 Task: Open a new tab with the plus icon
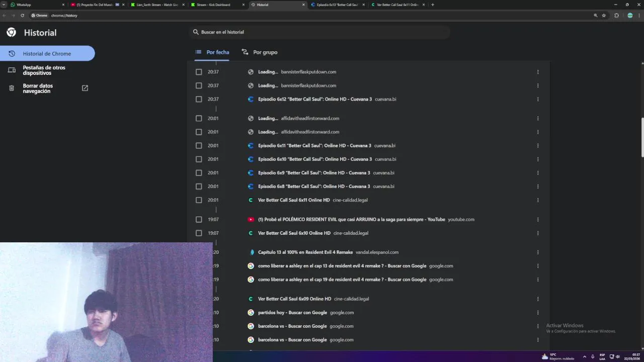pyautogui.click(x=433, y=5)
